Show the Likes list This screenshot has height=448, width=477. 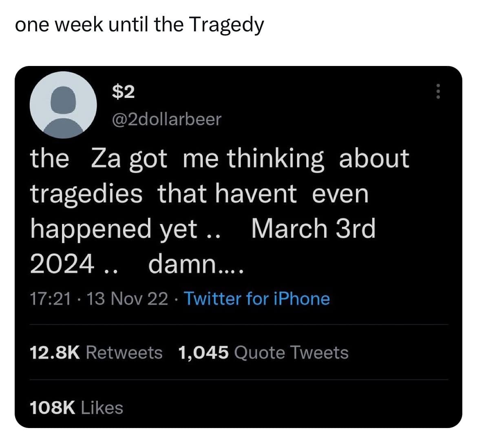102,407
